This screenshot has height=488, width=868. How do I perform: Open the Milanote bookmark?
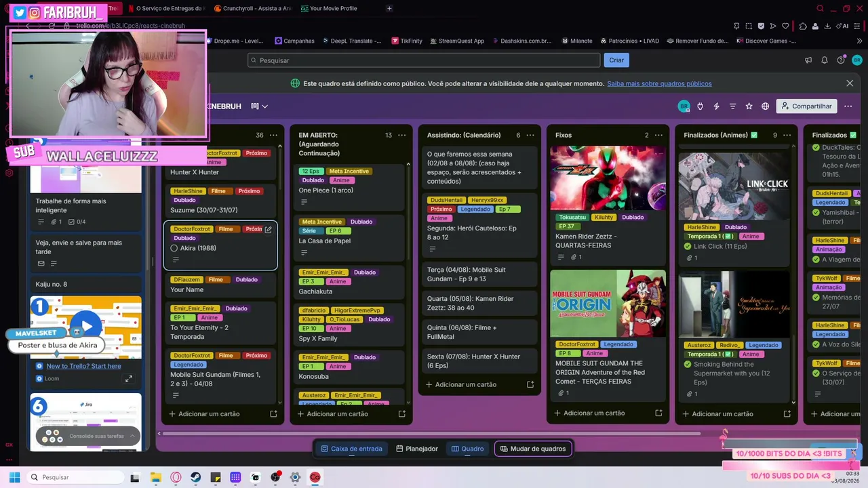click(x=577, y=41)
